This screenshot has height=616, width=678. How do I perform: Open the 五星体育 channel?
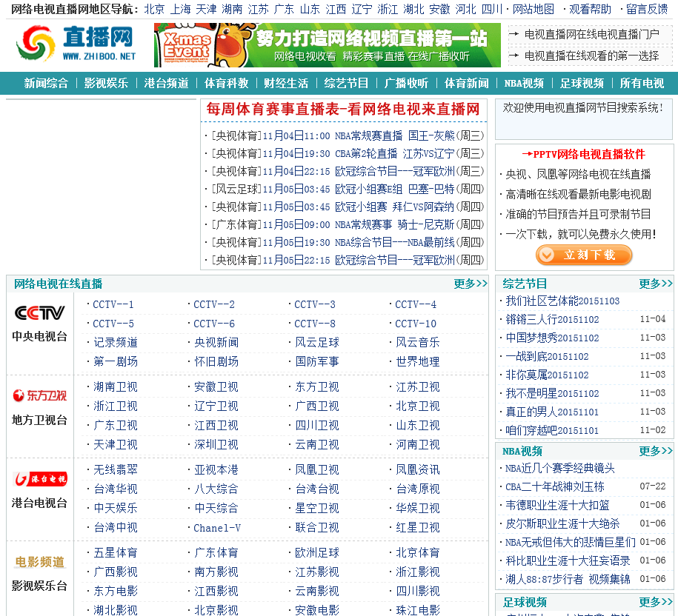(x=116, y=552)
